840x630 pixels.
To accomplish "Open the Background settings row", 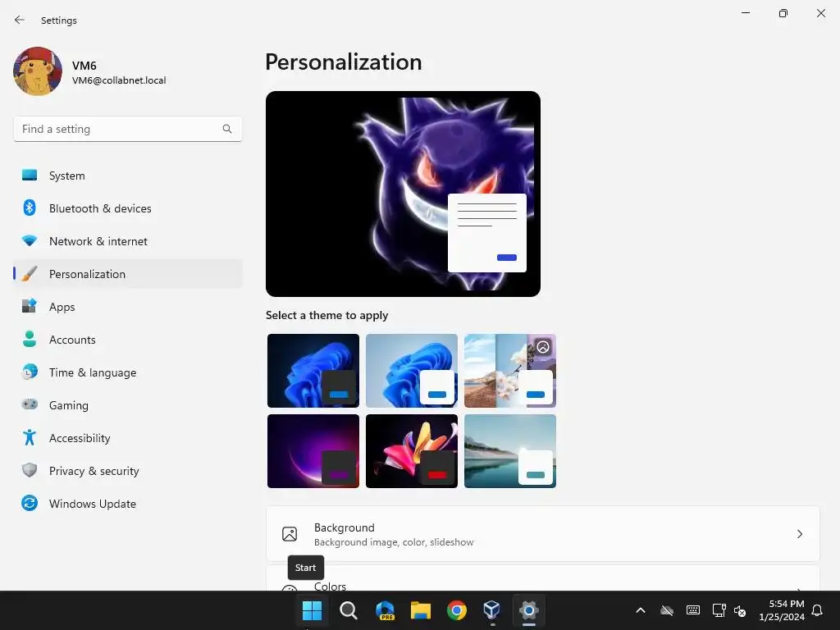I will click(x=543, y=534).
